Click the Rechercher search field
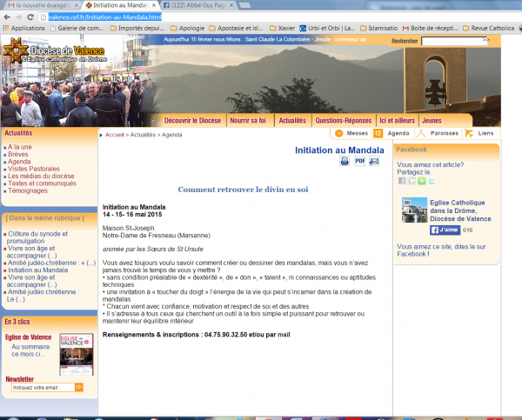This screenshot has height=420, width=522. pos(452,41)
